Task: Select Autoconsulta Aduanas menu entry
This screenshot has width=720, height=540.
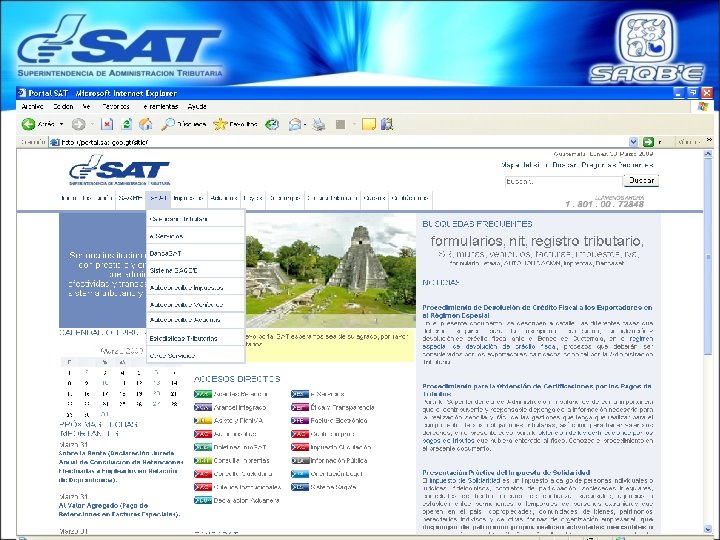Action: (196, 320)
